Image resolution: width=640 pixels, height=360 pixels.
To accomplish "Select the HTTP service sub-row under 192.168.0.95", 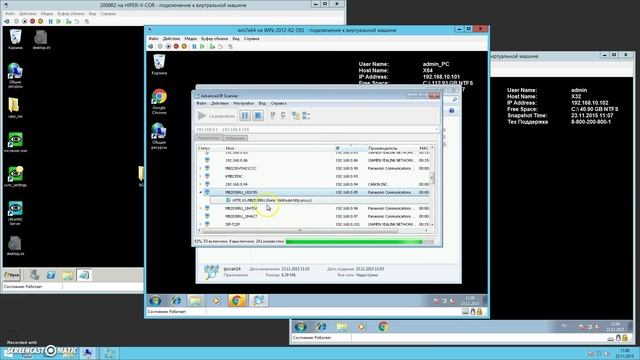I will tap(320, 200).
